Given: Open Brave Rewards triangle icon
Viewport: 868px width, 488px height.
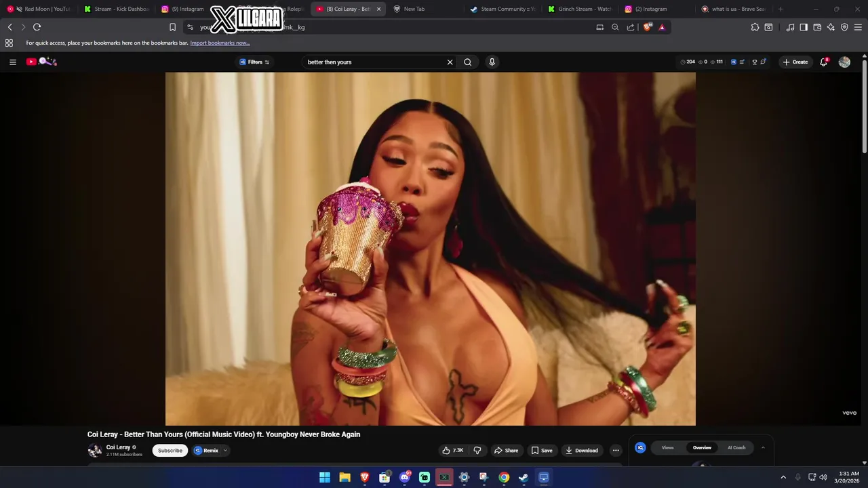Looking at the screenshot, I should click(662, 27).
